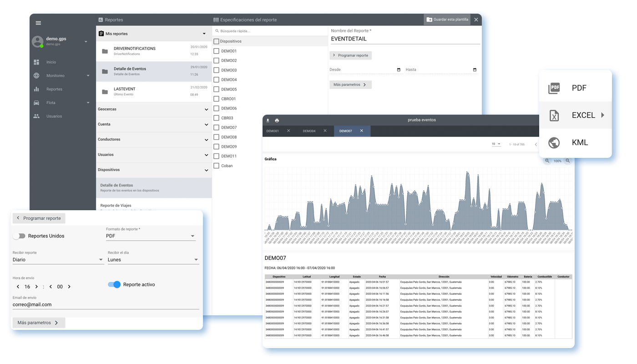The image size is (637, 364).
Task: Click the quick search magnifier icon
Action: point(217,31)
